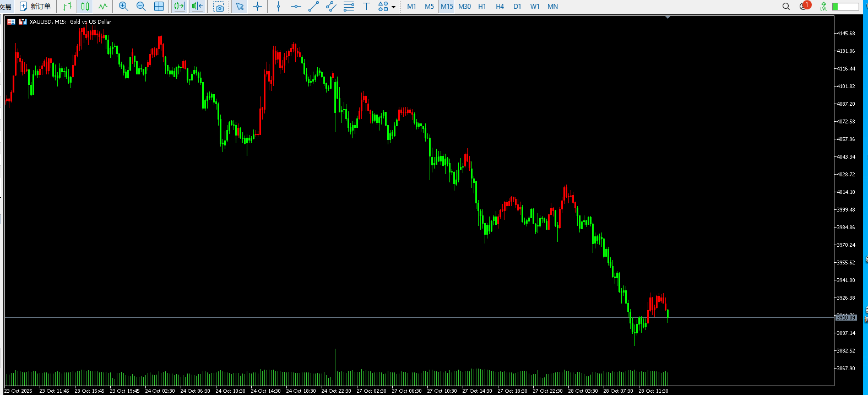The height and width of the screenshot is (395, 868).
Task: Switch chart to candlestick style
Action: [85, 7]
